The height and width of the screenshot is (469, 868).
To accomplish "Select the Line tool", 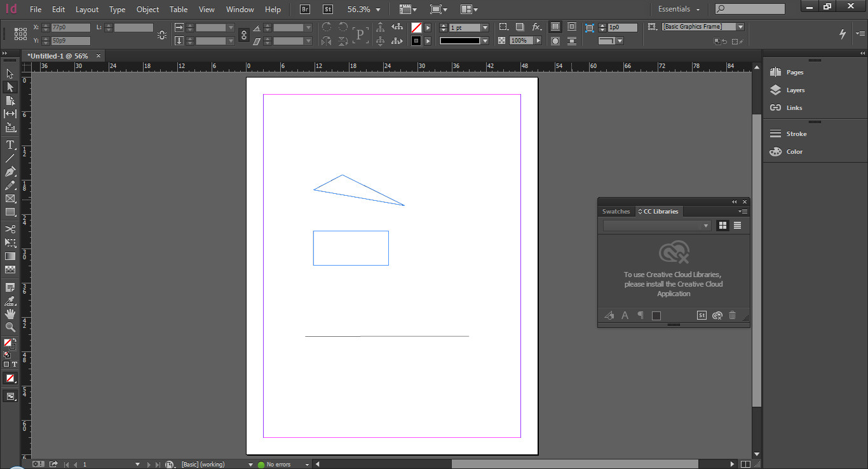I will 10,158.
